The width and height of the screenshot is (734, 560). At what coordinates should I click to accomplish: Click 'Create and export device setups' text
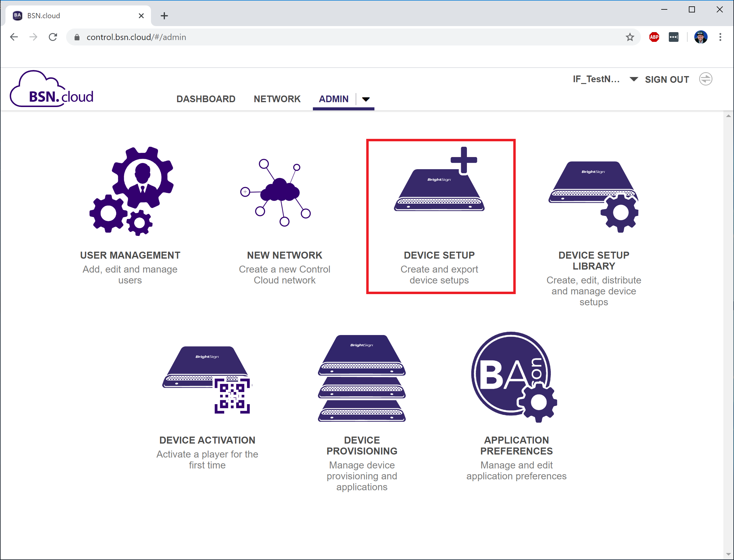(x=439, y=275)
